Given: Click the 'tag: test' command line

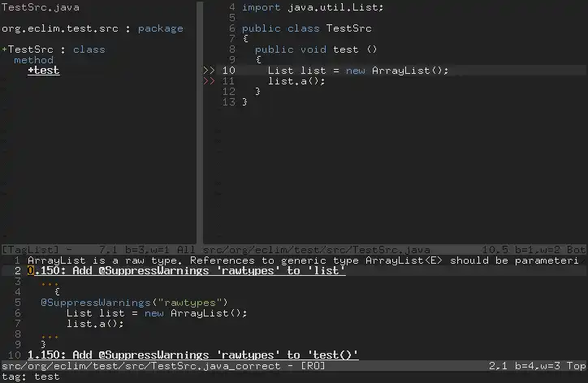Looking at the screenshot, I should click(x=31, y=377).
